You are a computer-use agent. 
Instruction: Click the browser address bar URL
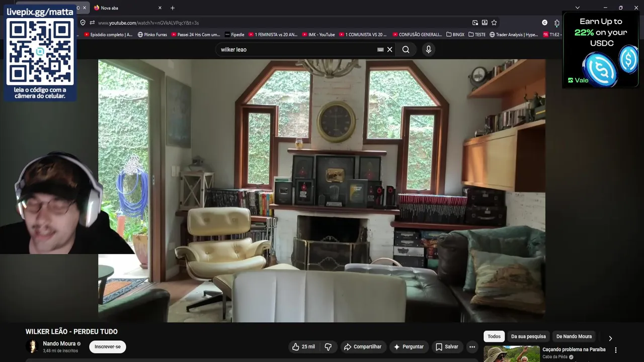pos(148,23)
